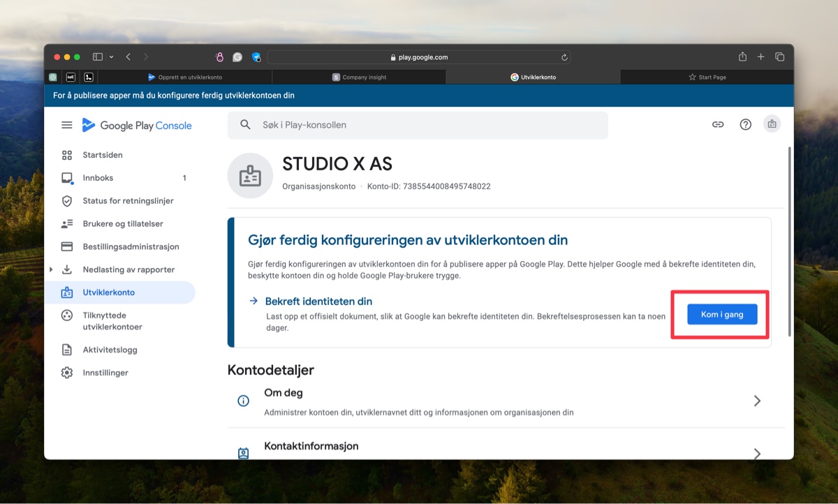Click the blue banner about configuring utviklerkontoen

click(419, 96)
